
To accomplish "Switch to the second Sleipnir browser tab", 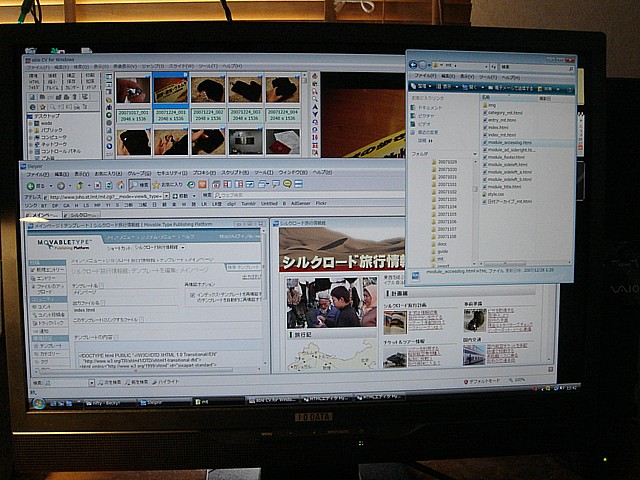I will point(84,214).
